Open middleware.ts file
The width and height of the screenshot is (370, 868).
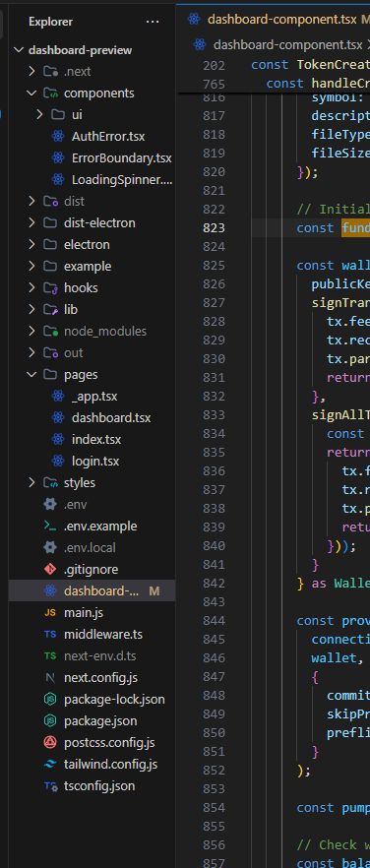[103, 634]
